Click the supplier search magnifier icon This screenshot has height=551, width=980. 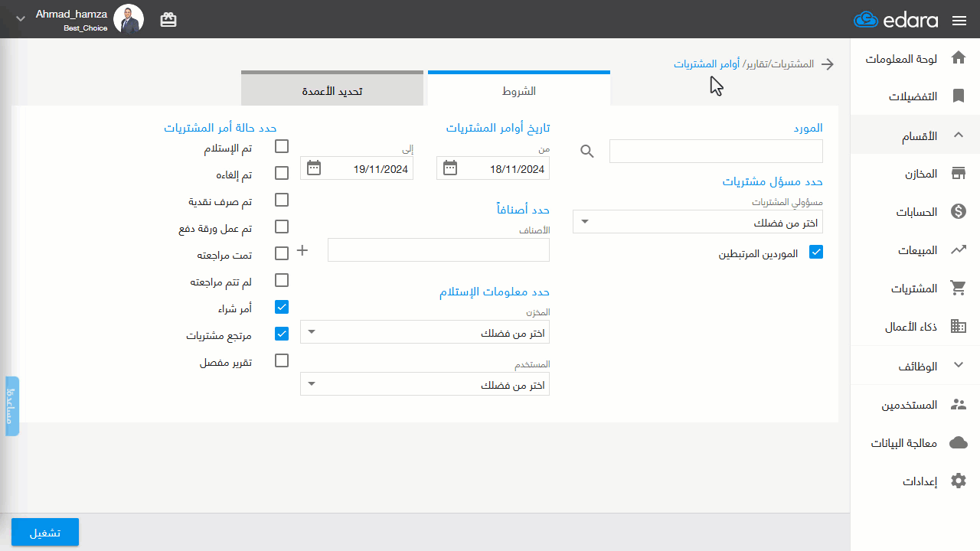pos(587,152)
